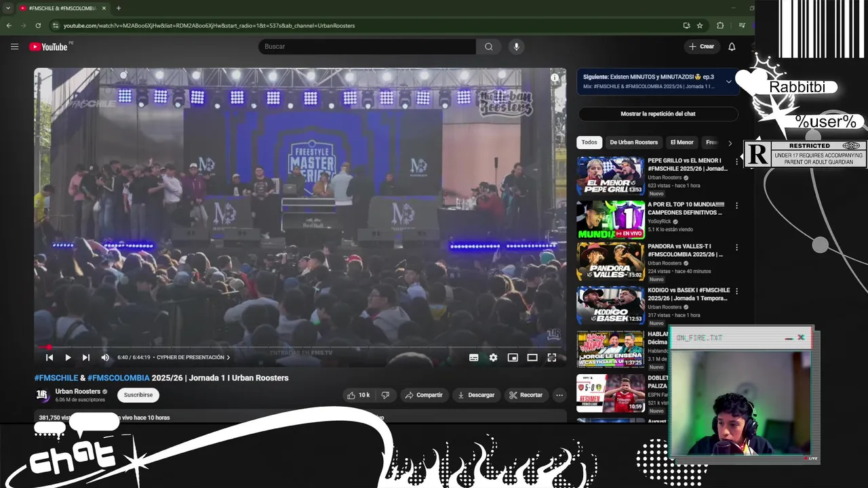Screen dimensions: 868x488
Task: Skip to the next video
Action: 86,357
